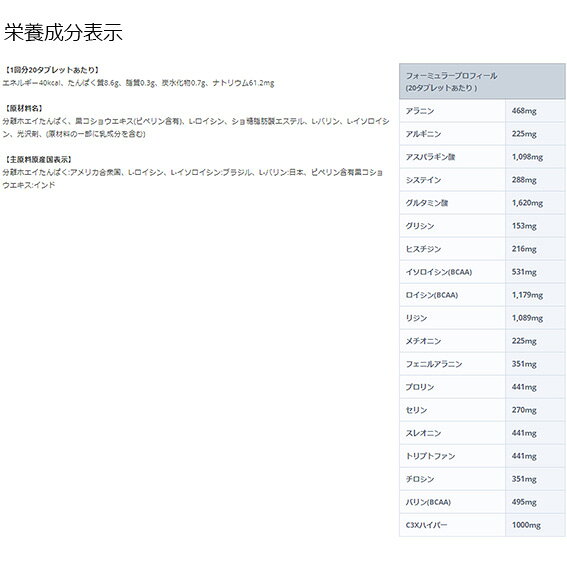Select the バリン(BCAA) 495mg value
Viewport: 567px width, 567px height.
click(524, 502)
